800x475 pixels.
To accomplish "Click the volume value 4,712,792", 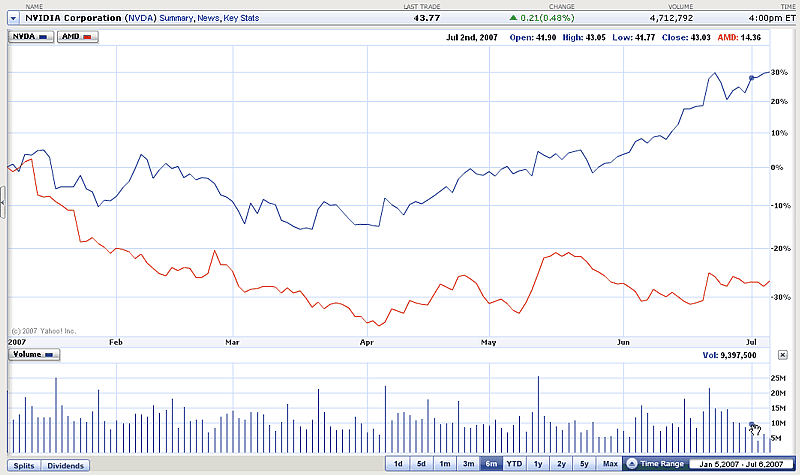I will 671,18.
